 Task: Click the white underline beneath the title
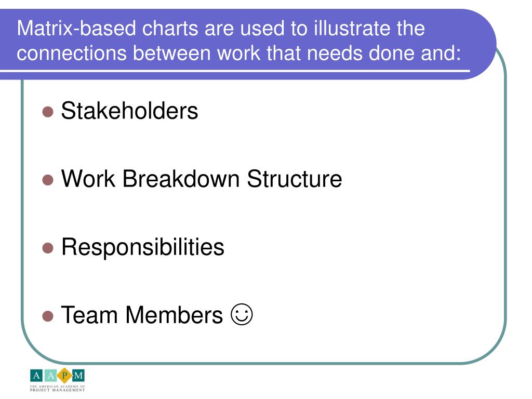pos(235,71)
